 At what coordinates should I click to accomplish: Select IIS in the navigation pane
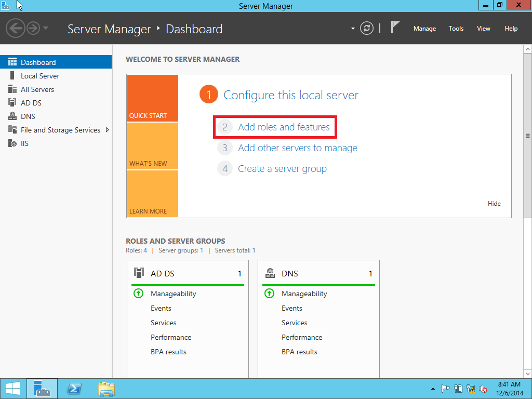point(23,143)
